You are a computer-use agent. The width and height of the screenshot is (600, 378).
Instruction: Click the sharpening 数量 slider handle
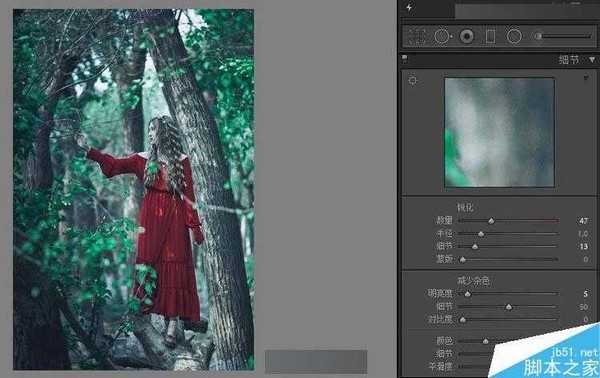pyautogui.click(x=491, y=221)
